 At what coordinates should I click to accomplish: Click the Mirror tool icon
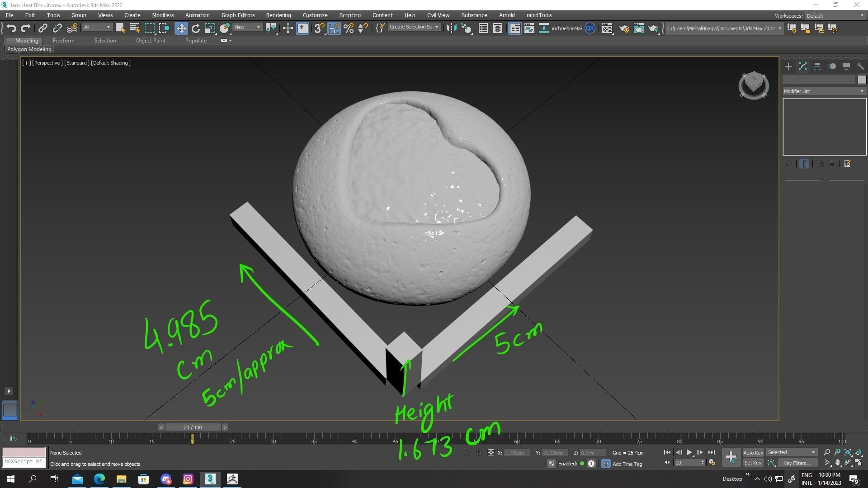(451, 28)
